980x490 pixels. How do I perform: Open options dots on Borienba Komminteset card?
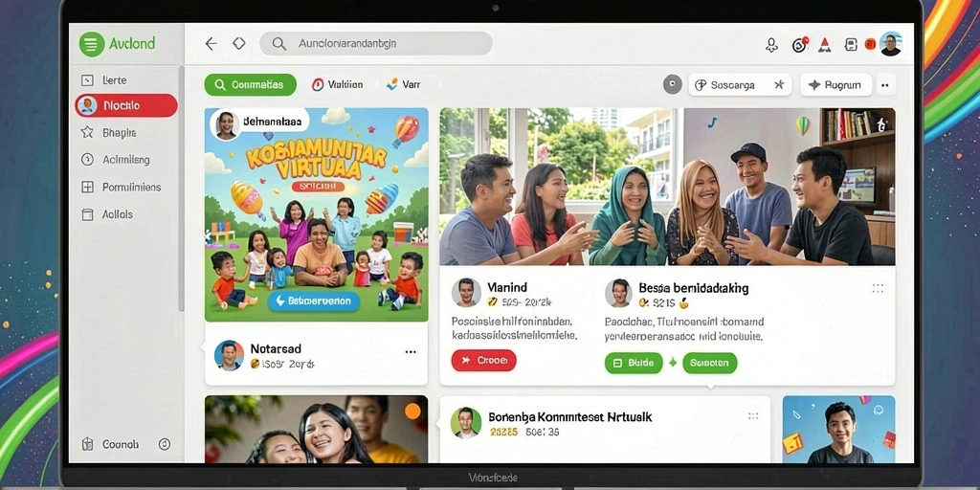[x=753, y=415]
